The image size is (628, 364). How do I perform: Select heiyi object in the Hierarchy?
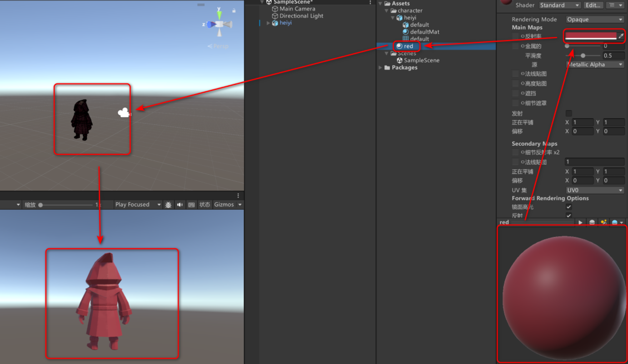285,23
